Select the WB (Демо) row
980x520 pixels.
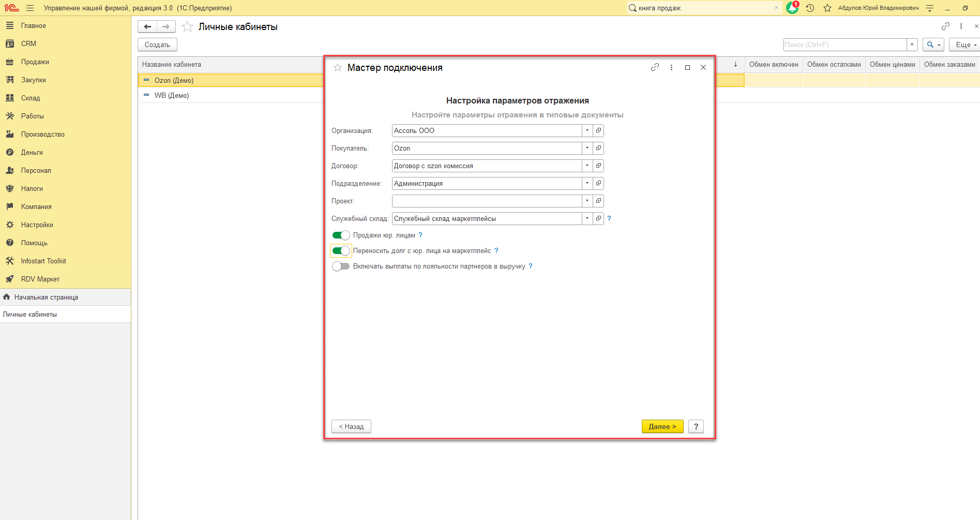171,95
